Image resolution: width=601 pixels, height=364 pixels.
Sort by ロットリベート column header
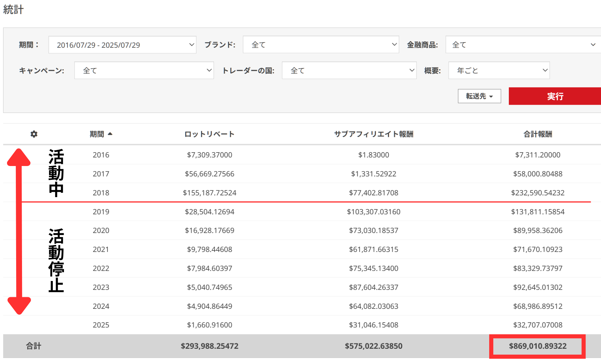[x=210, y=134]
